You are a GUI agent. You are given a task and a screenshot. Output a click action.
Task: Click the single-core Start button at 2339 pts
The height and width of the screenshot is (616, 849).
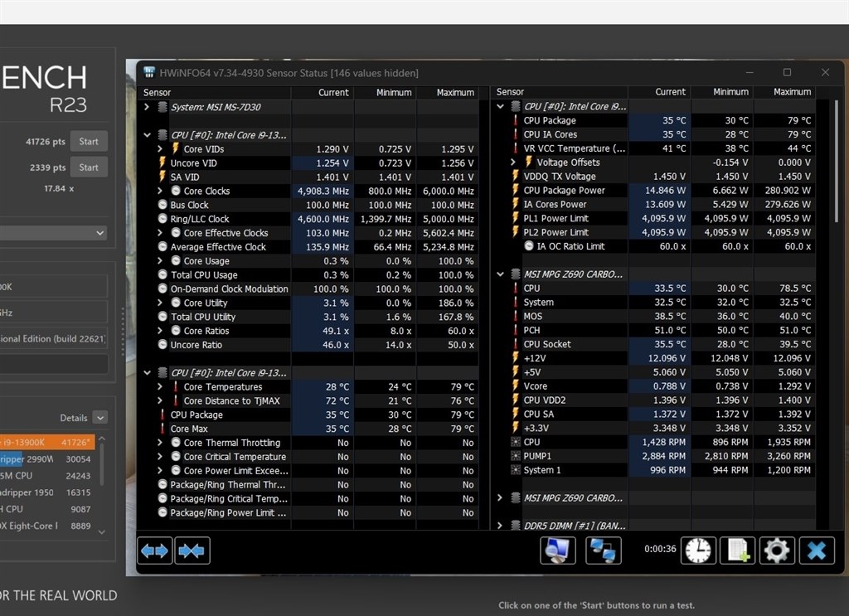tap(89, 167)
